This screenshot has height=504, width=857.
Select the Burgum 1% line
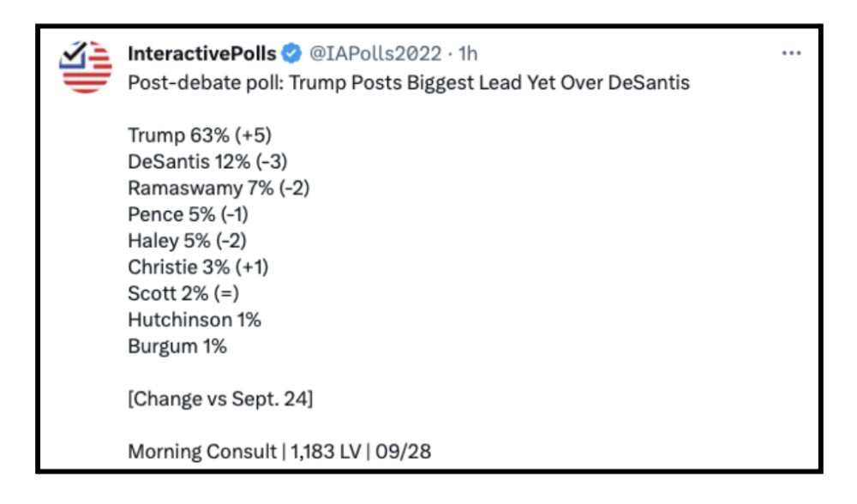177,345
